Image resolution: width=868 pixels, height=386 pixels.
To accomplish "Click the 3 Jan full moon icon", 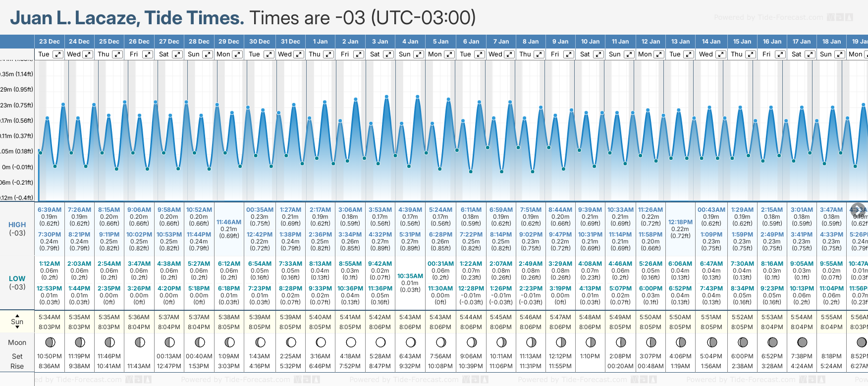I will 380,342.
